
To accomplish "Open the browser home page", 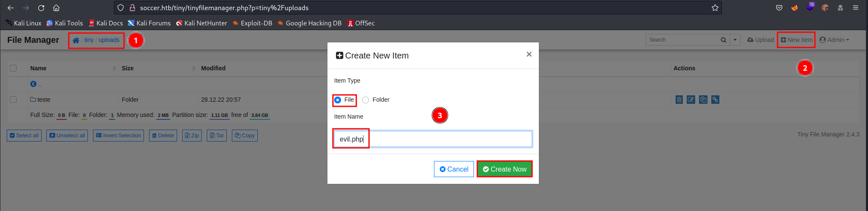I will pyautogui.click(x=56, y=8).
